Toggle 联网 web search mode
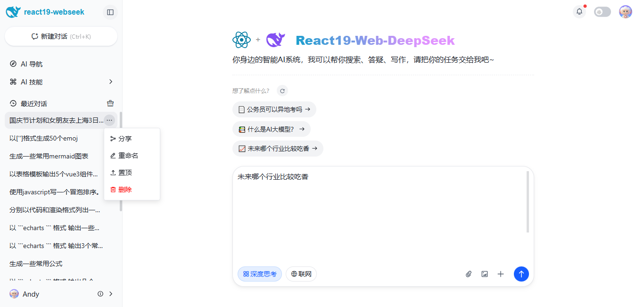The image size is (644, 307). (x=301, y=274)
